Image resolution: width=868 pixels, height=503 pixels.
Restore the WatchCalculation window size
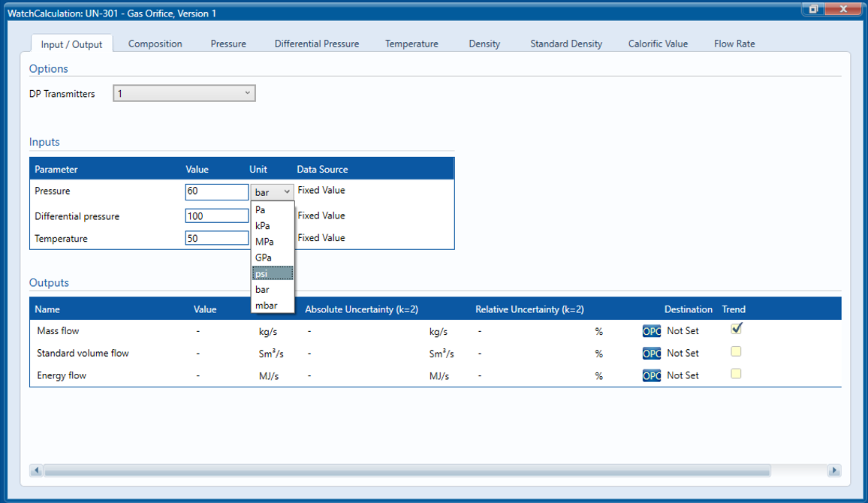(x=813, y=9)
